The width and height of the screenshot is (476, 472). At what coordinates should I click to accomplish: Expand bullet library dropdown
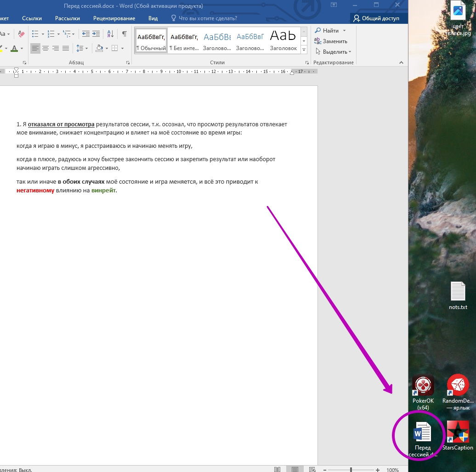point(43,34)
